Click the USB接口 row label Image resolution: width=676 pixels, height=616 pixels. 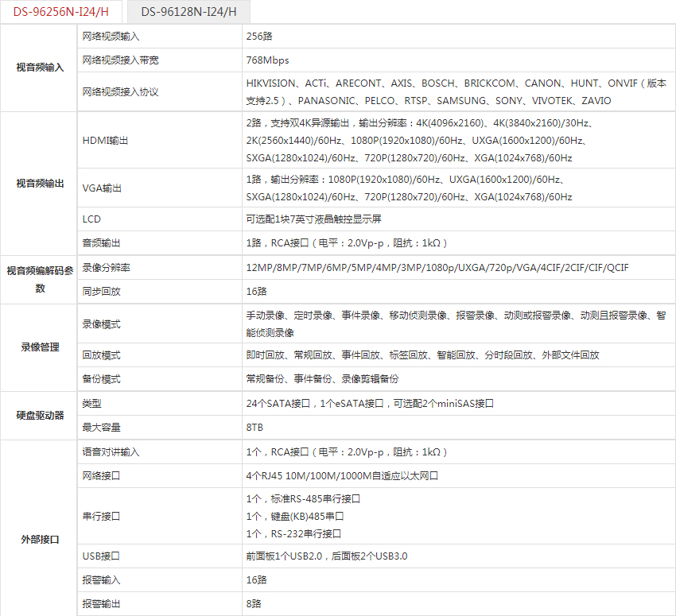click(100, 556)
